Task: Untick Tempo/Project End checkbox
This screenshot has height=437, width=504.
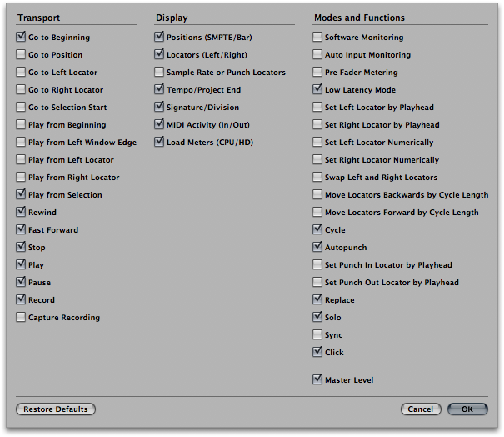Action: tap(159, 89)
